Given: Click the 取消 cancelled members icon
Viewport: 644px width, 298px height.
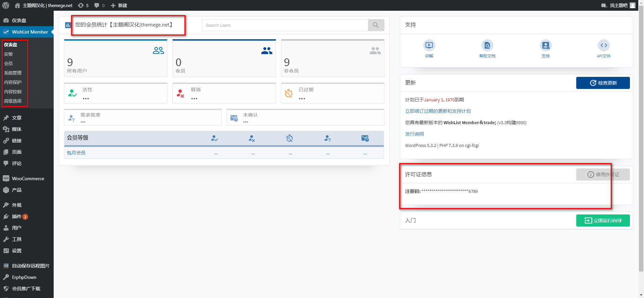Looking at the screenshot, I should pyautogui.click(x=180, y=93).
